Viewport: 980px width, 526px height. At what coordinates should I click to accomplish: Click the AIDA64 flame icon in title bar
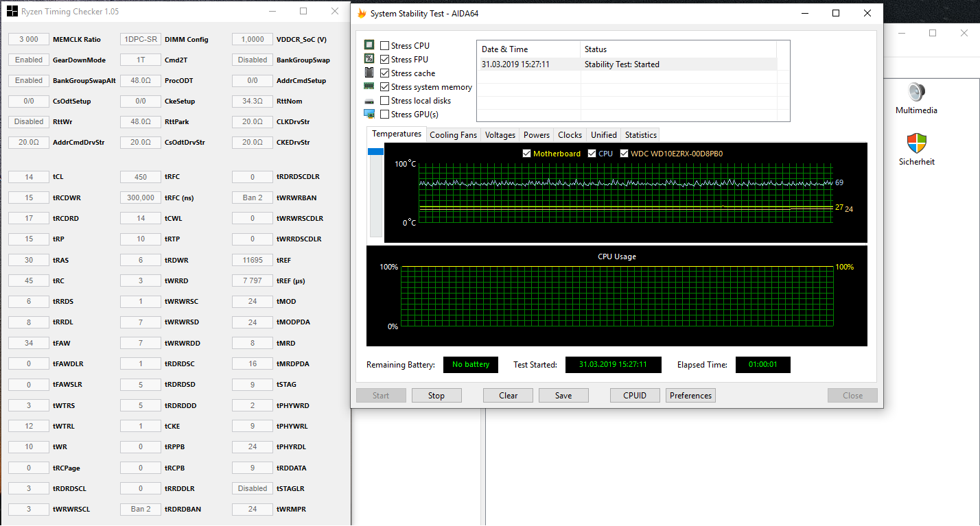[x=362, y=13]
